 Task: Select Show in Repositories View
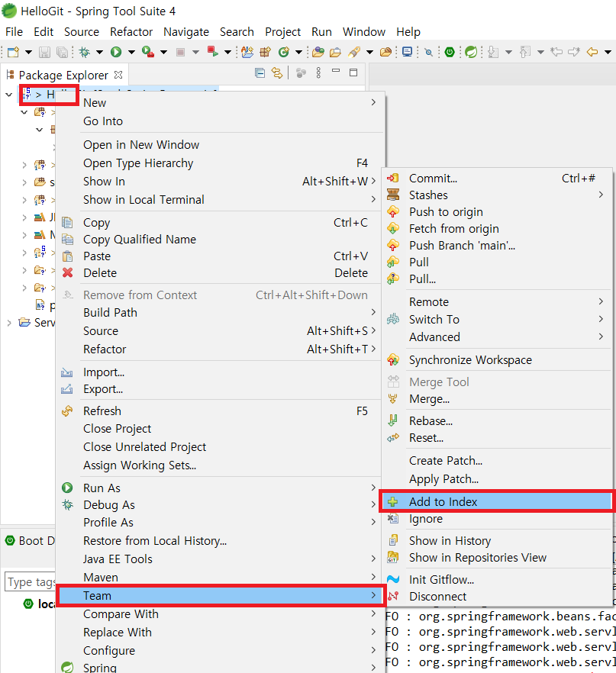click(x=497, y=558)
